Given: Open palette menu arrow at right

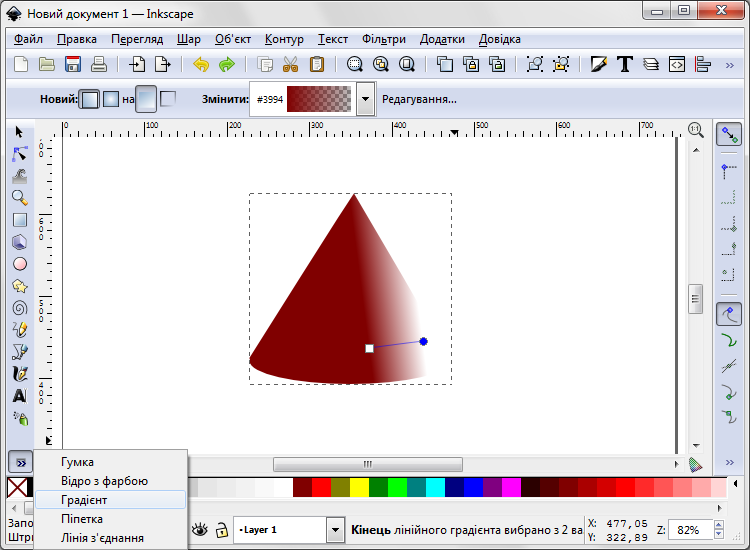Looking at the screenshot, I should [x=735, y=484].
